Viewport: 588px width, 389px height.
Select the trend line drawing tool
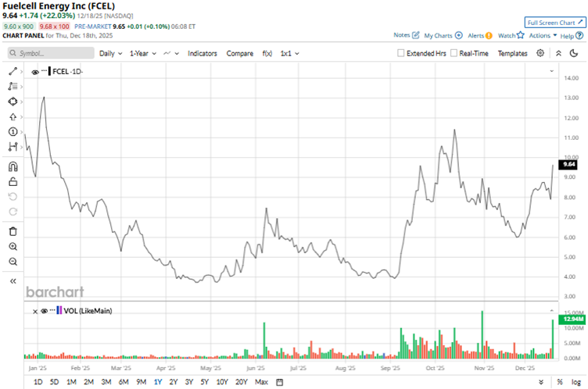13,71
